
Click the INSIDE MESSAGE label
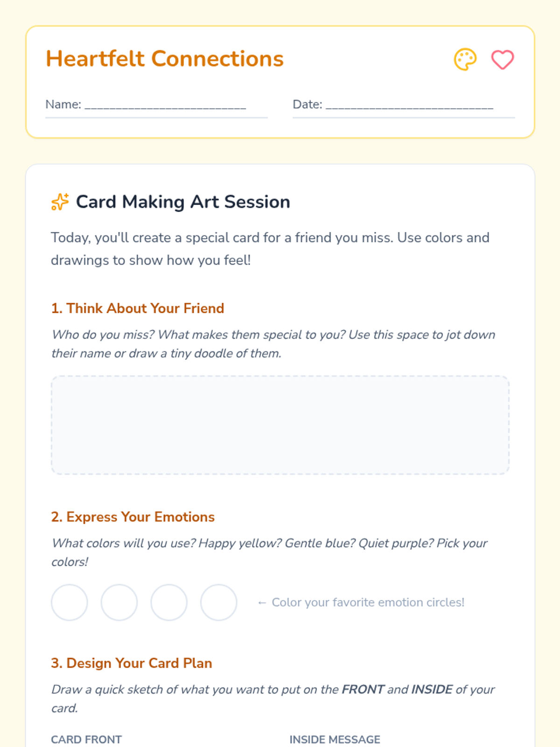coord(335,740)
